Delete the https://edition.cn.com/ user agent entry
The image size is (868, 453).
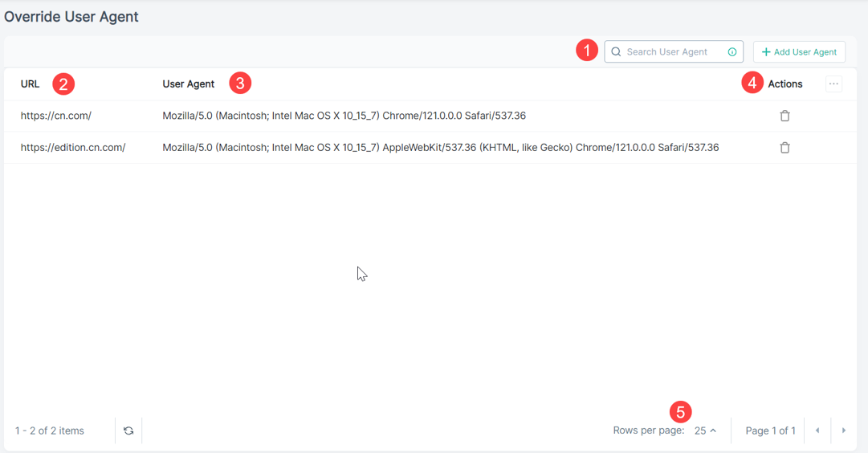tap(784, 148)
